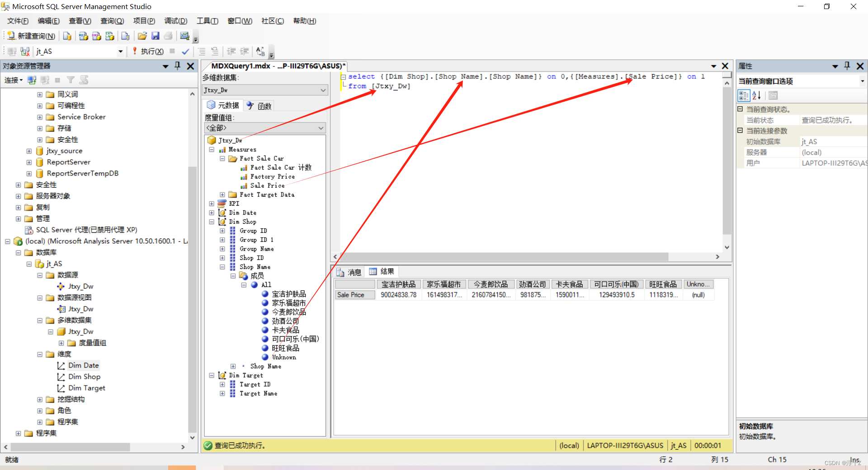The image size is (868, 470).
Task: Create a new Analysis Services DMX query
Action: click(96, 36)
